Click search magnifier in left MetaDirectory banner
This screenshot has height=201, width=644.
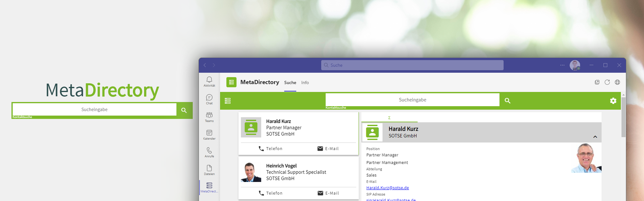pos(184,110)
